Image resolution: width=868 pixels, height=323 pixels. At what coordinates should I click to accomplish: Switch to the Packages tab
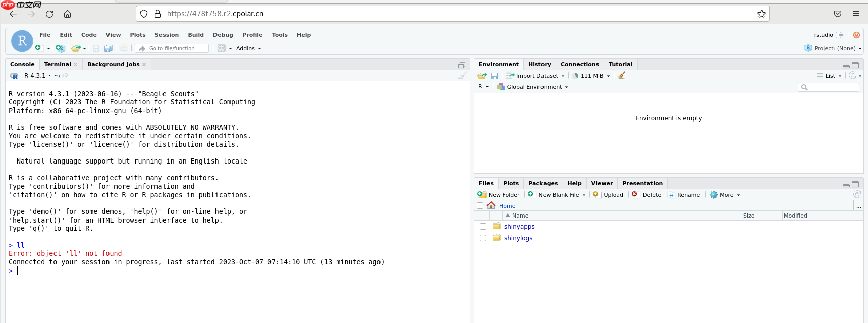point(543,183)
